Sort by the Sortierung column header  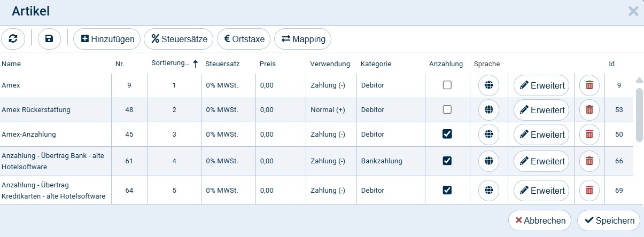[170, 64]
